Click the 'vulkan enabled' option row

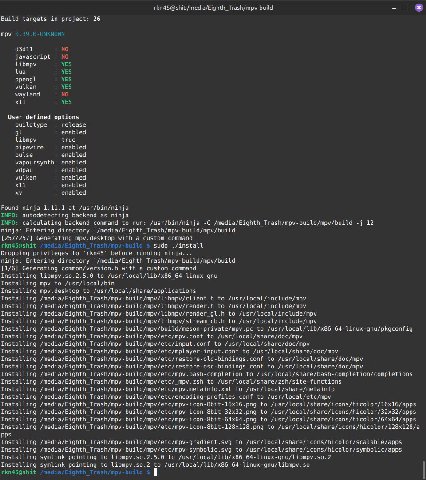tap(51, 178)
